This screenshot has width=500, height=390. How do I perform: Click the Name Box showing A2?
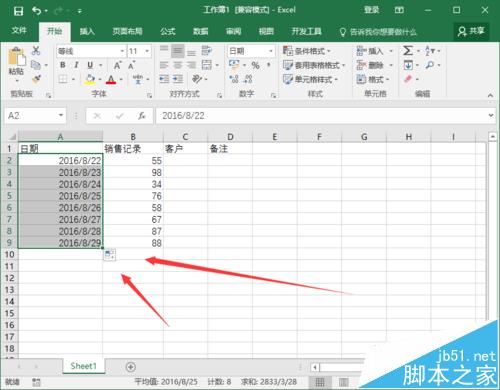[x=35, y=116]
